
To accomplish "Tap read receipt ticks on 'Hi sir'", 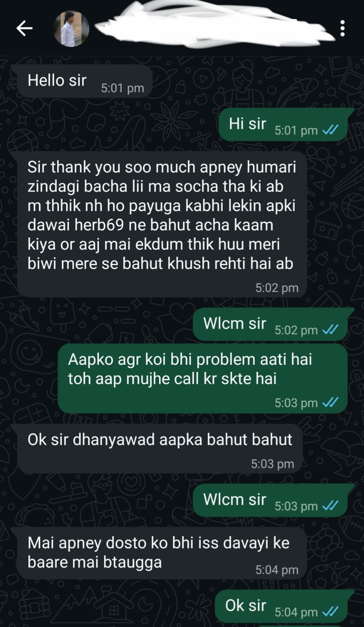I will pos(330,130).
